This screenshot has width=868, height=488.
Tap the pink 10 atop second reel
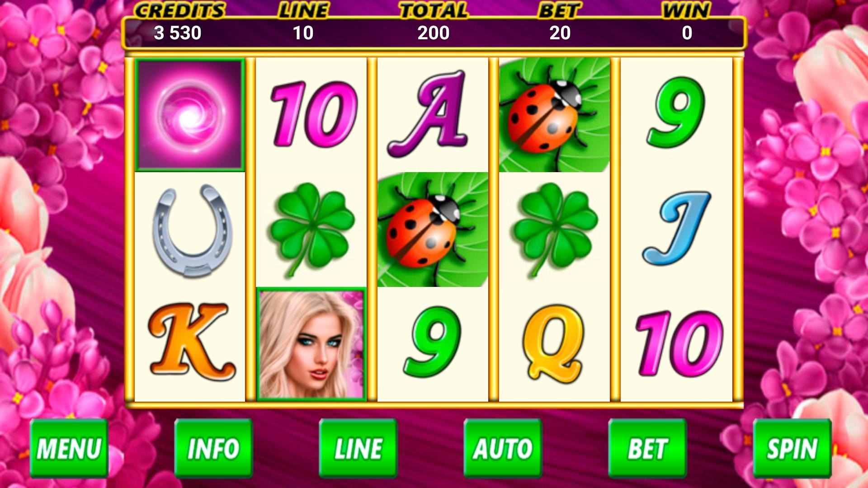313,115
